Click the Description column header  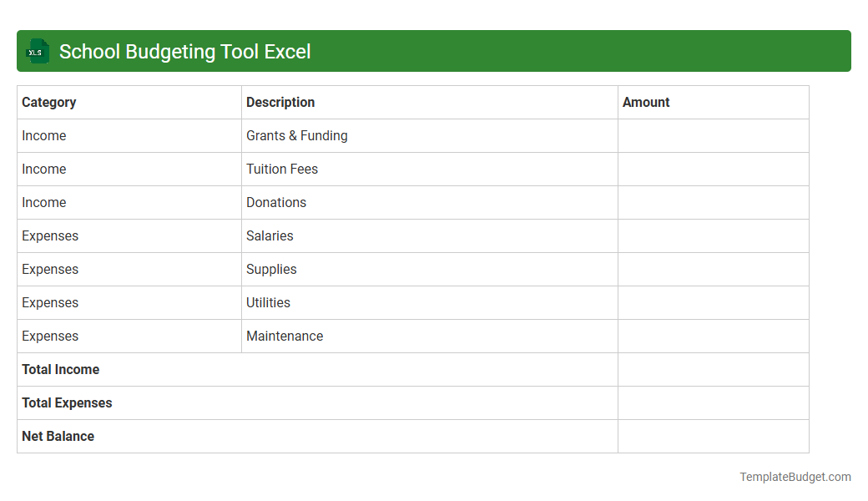[280, 102]
